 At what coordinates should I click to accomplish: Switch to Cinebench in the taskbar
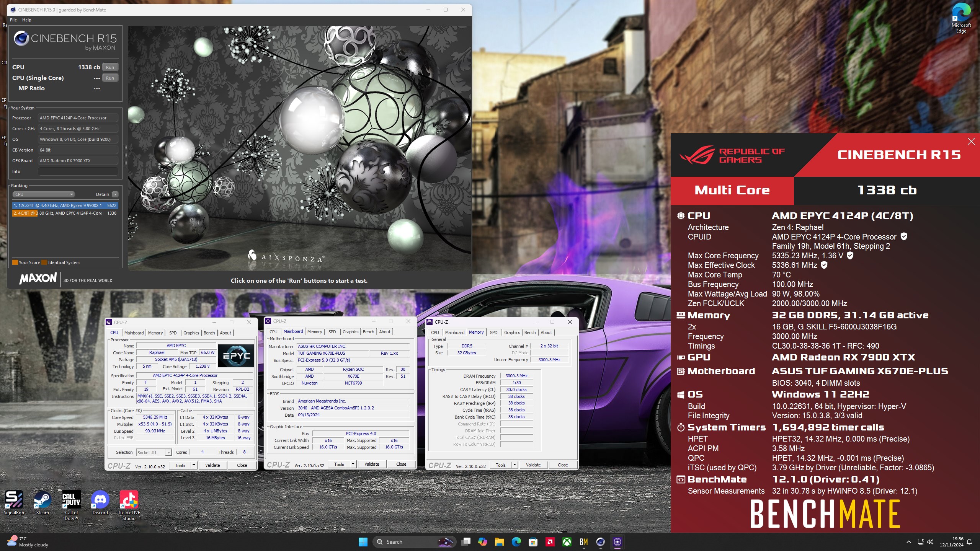click(x=601, y=542)
